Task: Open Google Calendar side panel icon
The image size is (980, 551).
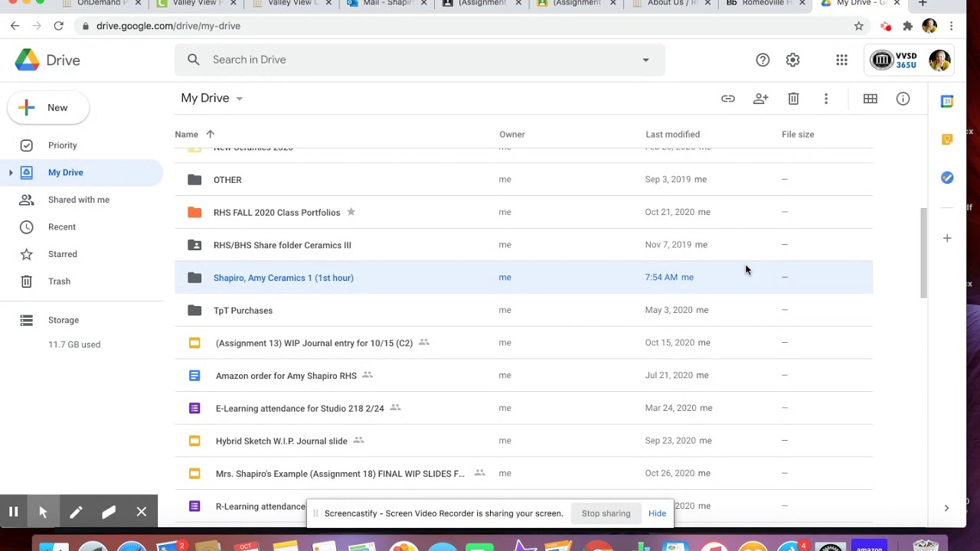Action: point(947,101)
